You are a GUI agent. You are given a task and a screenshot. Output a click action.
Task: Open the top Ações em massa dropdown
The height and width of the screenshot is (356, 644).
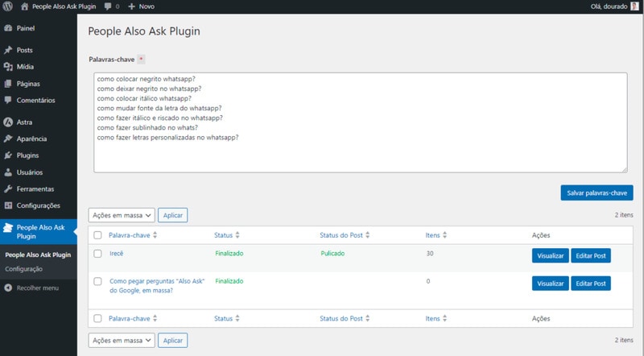[122, 215]
